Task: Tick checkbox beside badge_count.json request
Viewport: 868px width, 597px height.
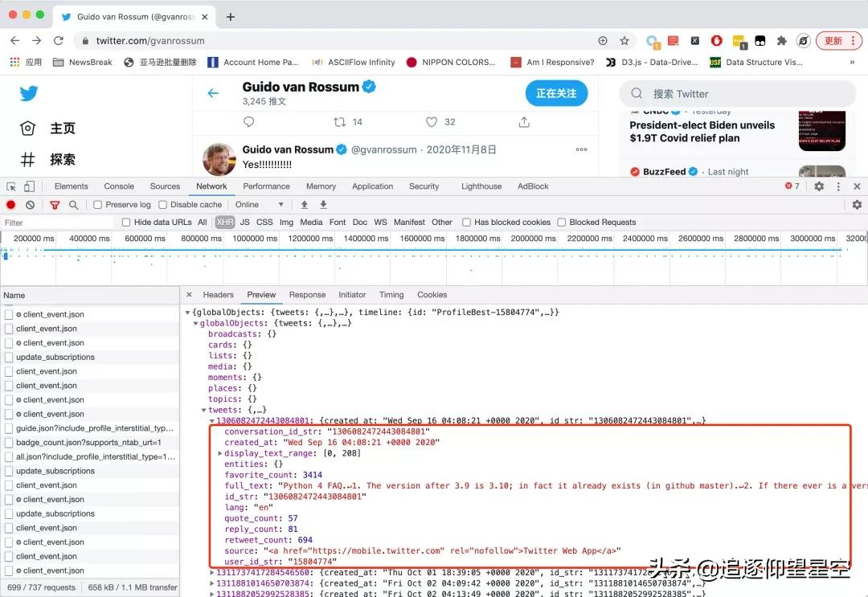Action: (x=9, y=443)
